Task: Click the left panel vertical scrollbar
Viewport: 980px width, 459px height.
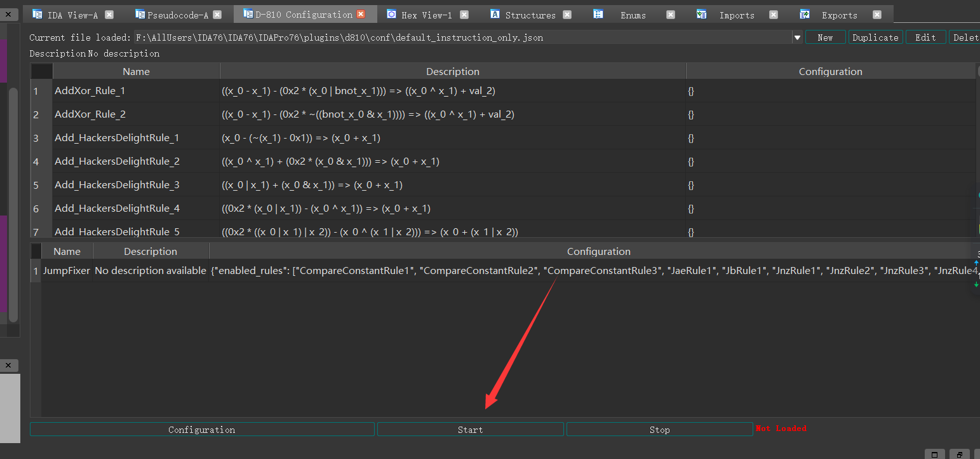Action: coord(13,203)
